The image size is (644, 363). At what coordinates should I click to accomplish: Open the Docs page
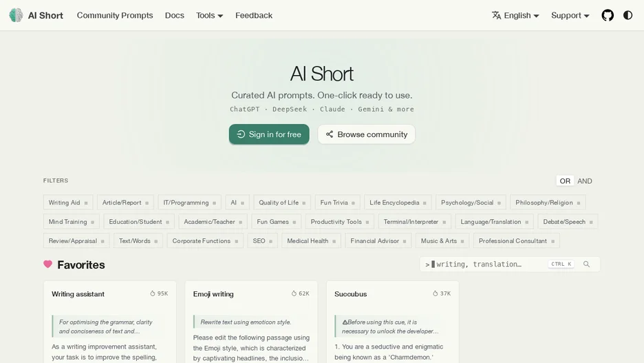pos(175,15)
